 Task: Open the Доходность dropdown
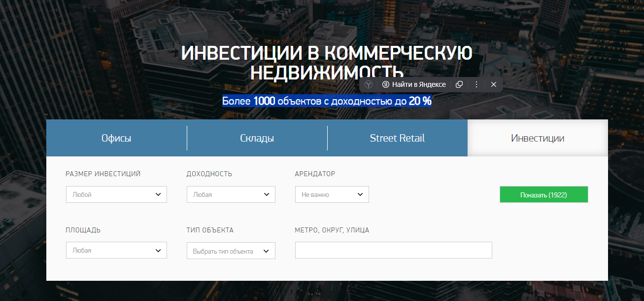231,194
